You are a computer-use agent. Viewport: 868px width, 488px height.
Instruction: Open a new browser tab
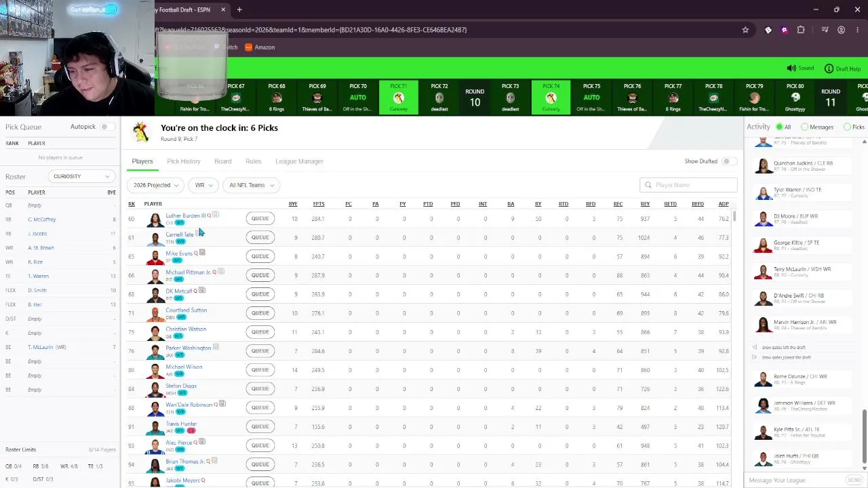[239, 9]
